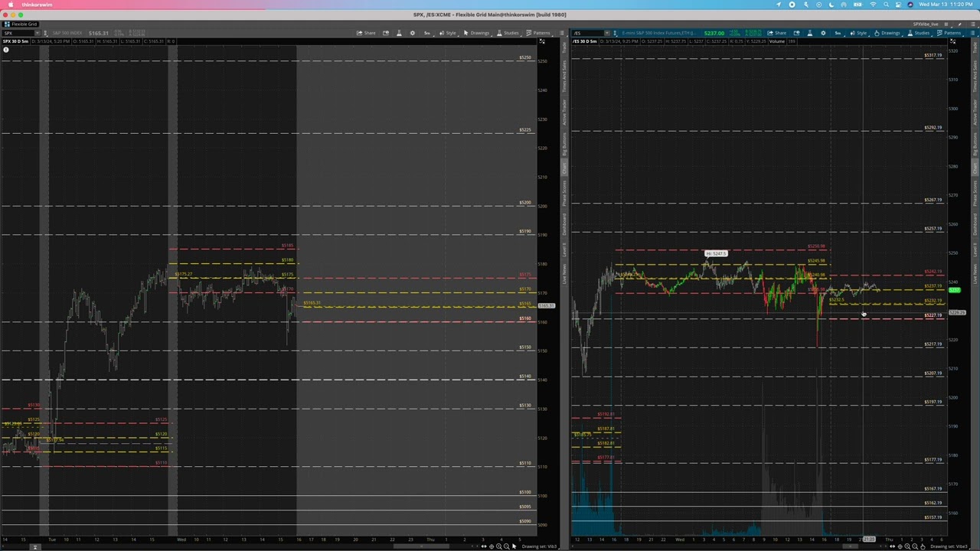Click the scale toggle icon above /ES price axis
Screen dimensions: 980x551
click(x=954, y=41)
